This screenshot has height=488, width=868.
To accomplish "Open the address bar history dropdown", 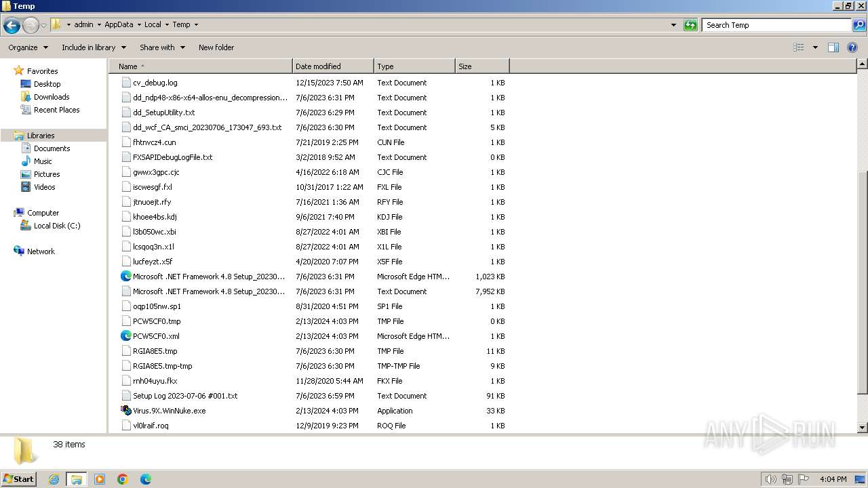I will tap(673, 25).
